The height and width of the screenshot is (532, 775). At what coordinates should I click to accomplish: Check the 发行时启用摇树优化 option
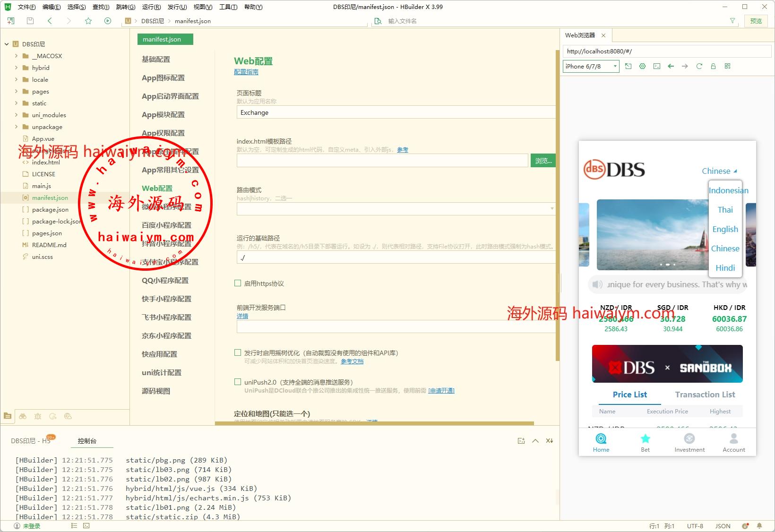tap(238, 352)
